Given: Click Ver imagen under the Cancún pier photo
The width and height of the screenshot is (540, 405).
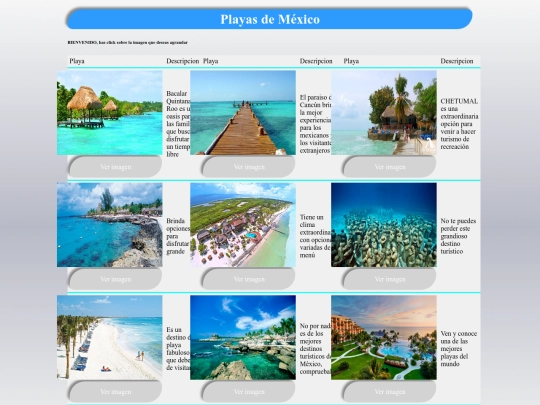Looking at the screenshot, I should [249, 167].
